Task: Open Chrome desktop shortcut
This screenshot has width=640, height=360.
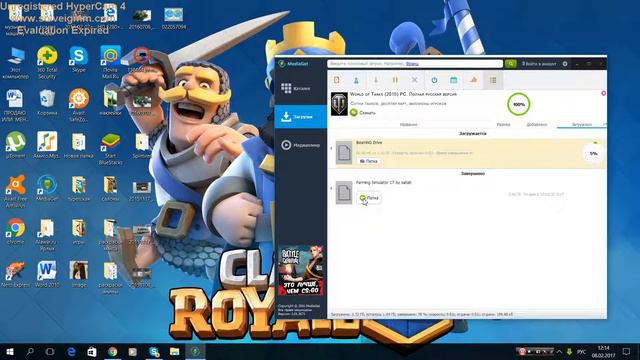Action: pos(16,231)
